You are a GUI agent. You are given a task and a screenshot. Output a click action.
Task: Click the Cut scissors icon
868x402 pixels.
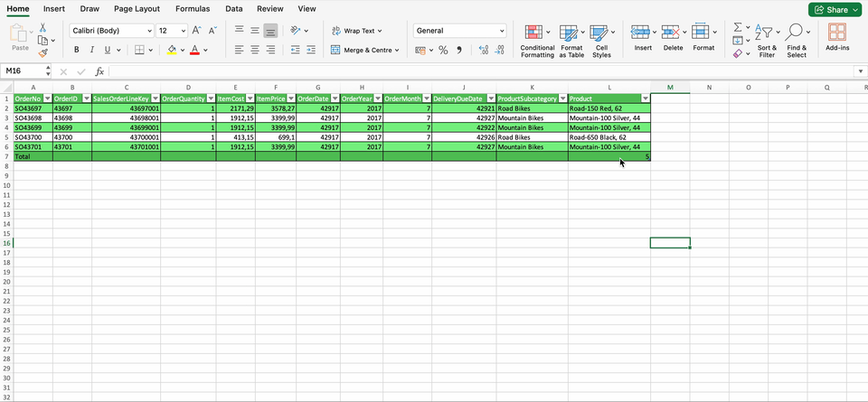pos(42,28)
